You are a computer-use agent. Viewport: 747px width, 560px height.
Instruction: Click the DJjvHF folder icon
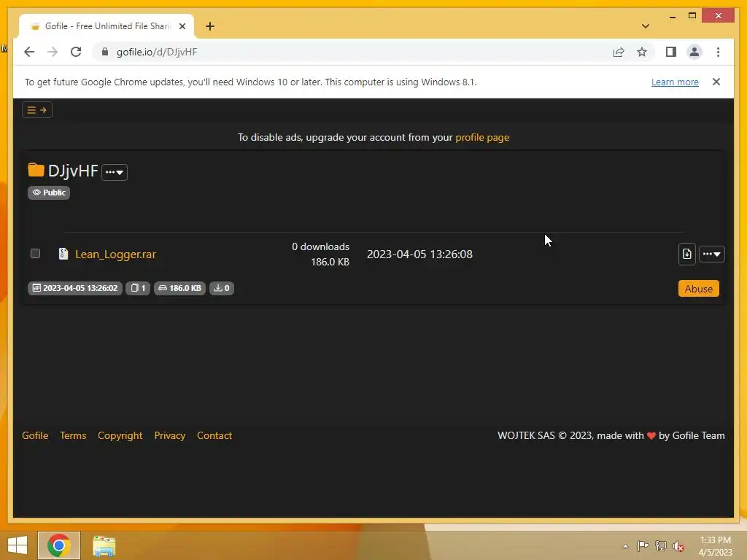36,169
